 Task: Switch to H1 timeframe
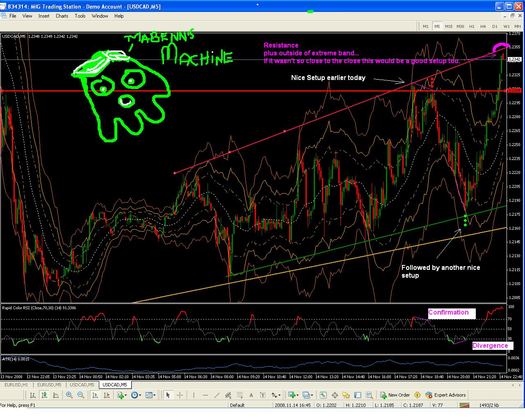click(x=472, y=26)
